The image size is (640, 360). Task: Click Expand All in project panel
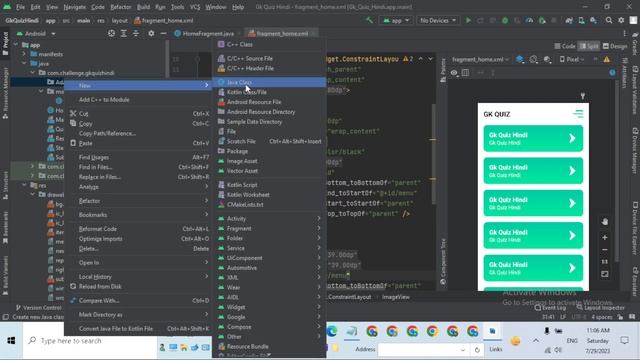[124, 33]
